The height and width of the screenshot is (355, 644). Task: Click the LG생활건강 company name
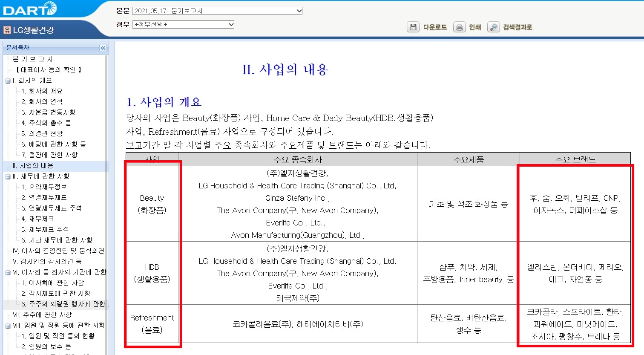(x=33, y=30)
